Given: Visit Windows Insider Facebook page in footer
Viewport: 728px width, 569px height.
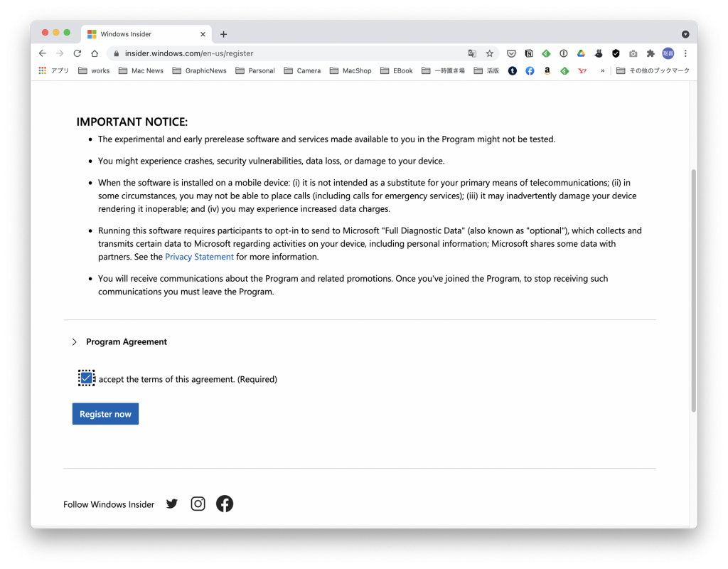Looking at the screenshot, I should [x=224, y=504].
